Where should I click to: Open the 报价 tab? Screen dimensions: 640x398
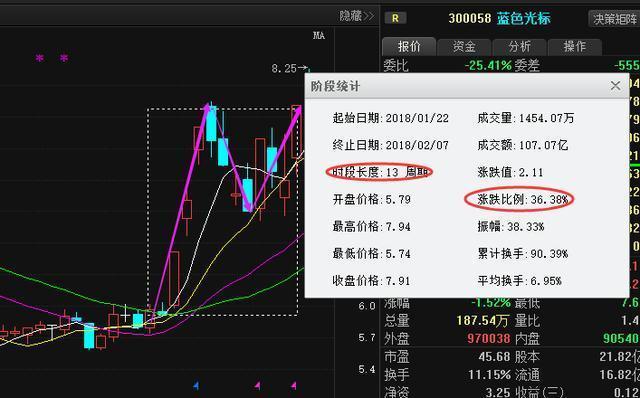tap(409, 47)
